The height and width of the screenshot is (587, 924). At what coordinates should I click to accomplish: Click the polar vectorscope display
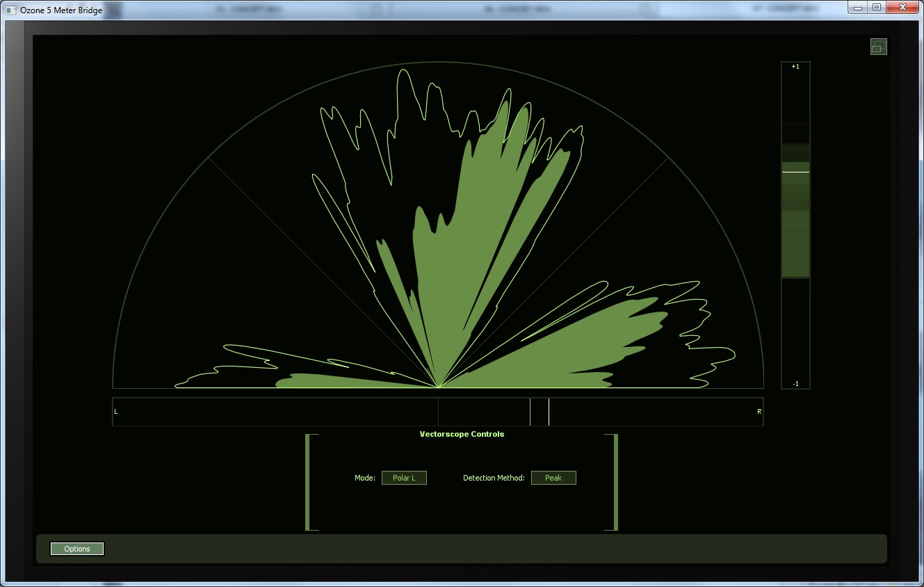pos(438,225)
